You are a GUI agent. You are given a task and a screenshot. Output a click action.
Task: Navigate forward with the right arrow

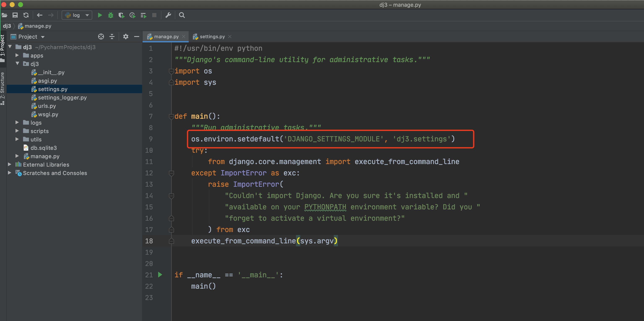click(x=51, y=15)
